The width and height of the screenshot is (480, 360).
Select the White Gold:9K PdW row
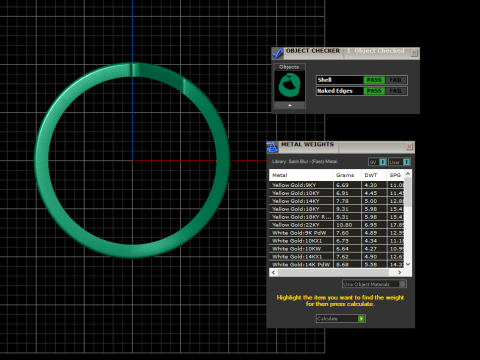pos(337,233)
